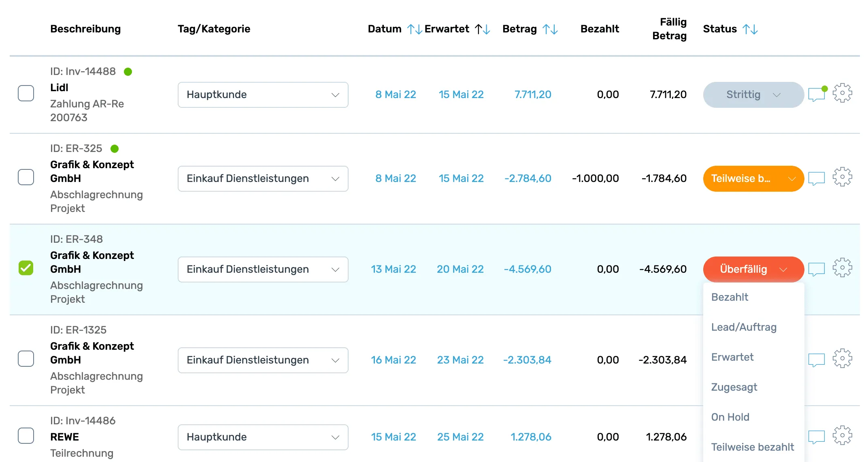This screenshot has height=462, width=868.
Task: Click the 1.278,06 blue amount link
Action: [531, 437]
